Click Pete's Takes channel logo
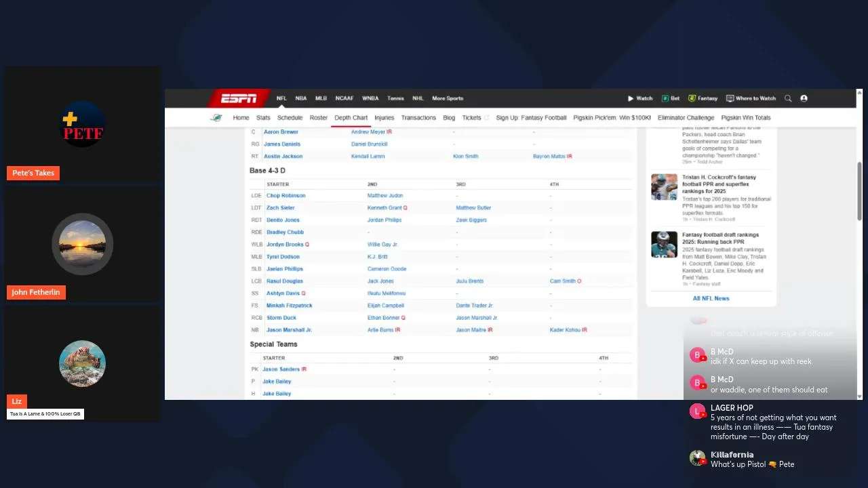This screenshot has width=868, height=488. click(x=82, y=124)
